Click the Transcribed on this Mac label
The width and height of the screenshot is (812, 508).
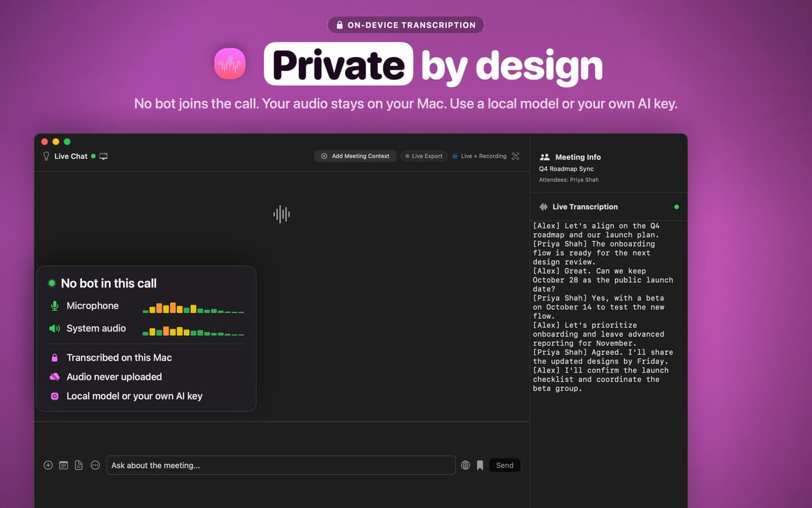coord(119,358)
